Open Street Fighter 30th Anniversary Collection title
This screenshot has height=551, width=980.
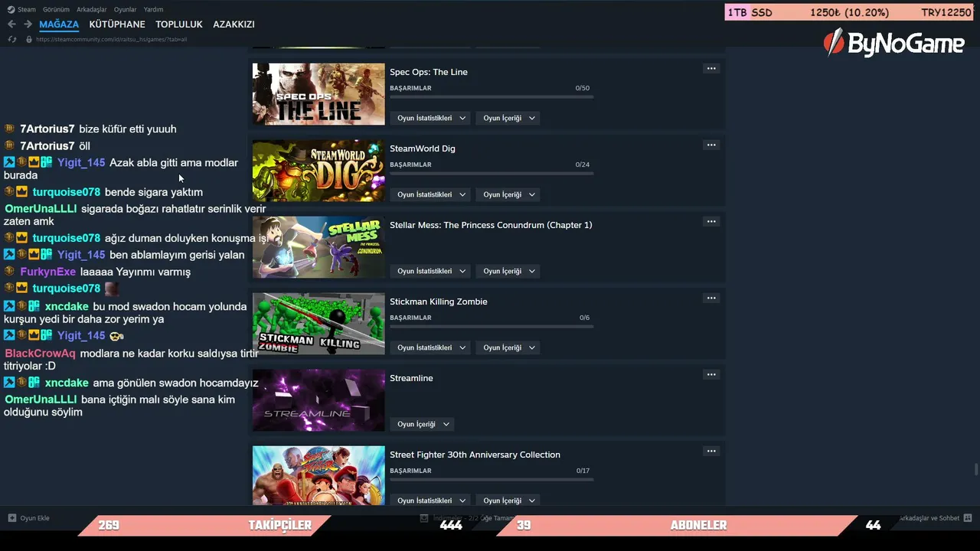(475, 455)
